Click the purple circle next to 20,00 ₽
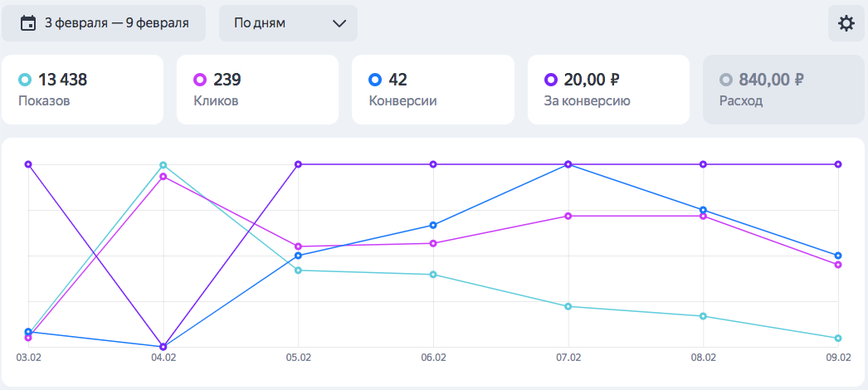868x390 pixels. tap(551, 80)
